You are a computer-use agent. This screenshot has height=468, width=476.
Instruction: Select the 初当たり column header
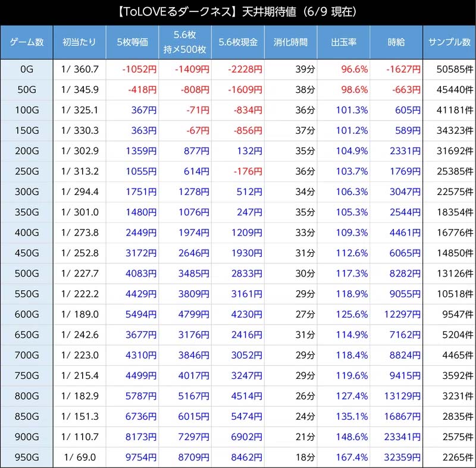(x=79, y=42)
